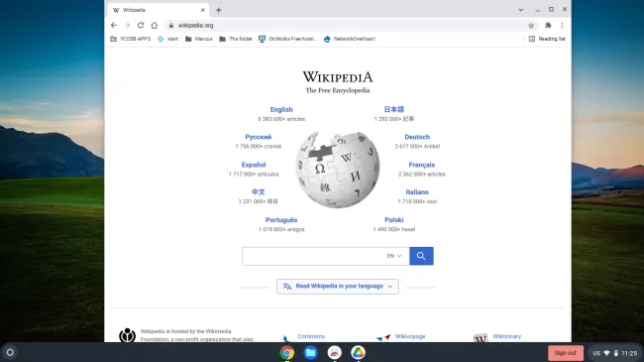Click the browser back arrow
The width and height of the screenshot is (644, 362).
click(114, 25)
